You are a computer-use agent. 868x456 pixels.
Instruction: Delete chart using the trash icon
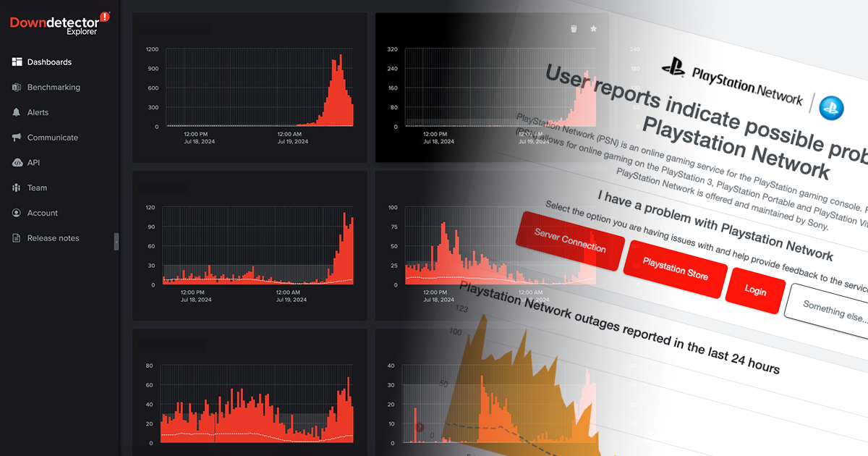pyautogui.click(x=574, y=29)
